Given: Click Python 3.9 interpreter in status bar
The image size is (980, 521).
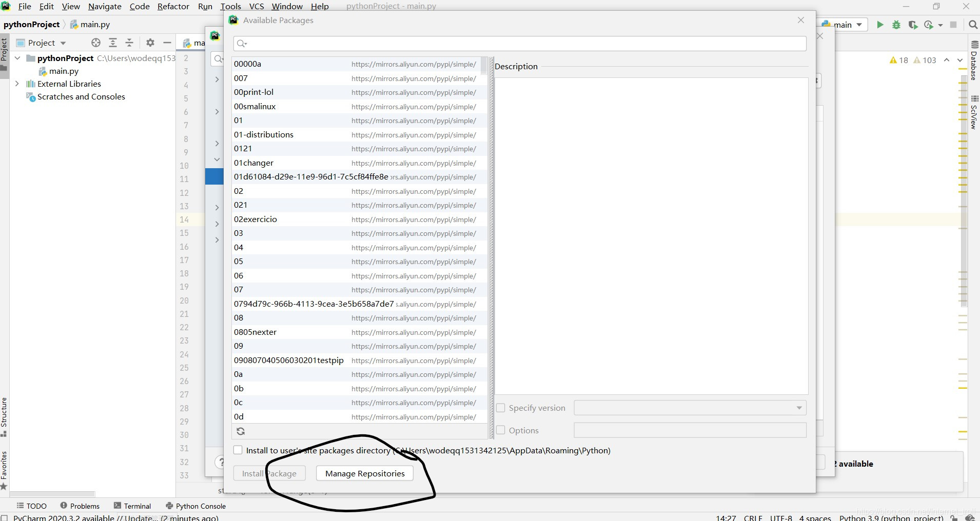Looking at the screenshot, I should click(x=891, y=517).
